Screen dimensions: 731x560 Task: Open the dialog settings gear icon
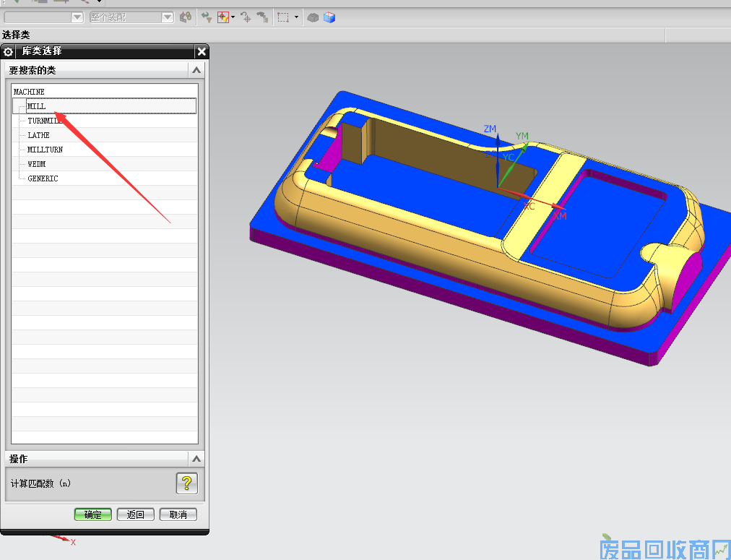(9, 52)
